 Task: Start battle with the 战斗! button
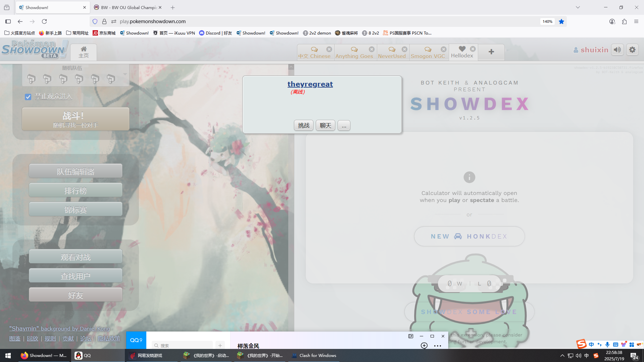[x=76, y=119]
